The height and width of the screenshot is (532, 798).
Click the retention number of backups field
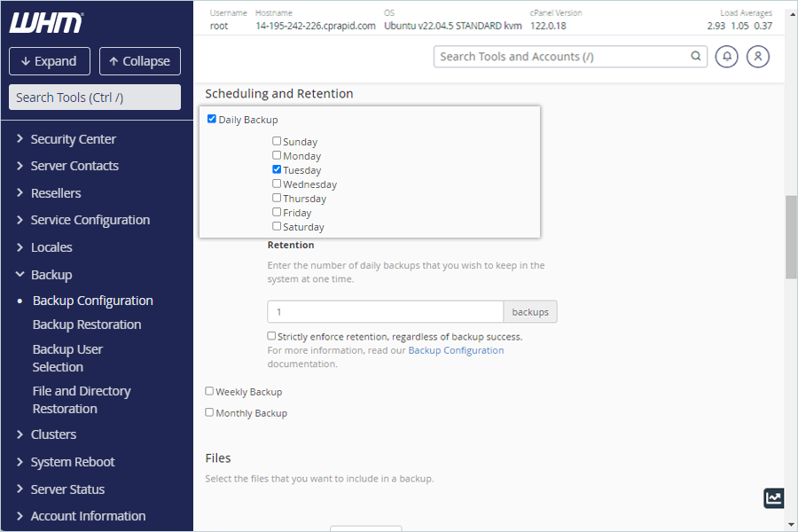(x=386, y=311)
